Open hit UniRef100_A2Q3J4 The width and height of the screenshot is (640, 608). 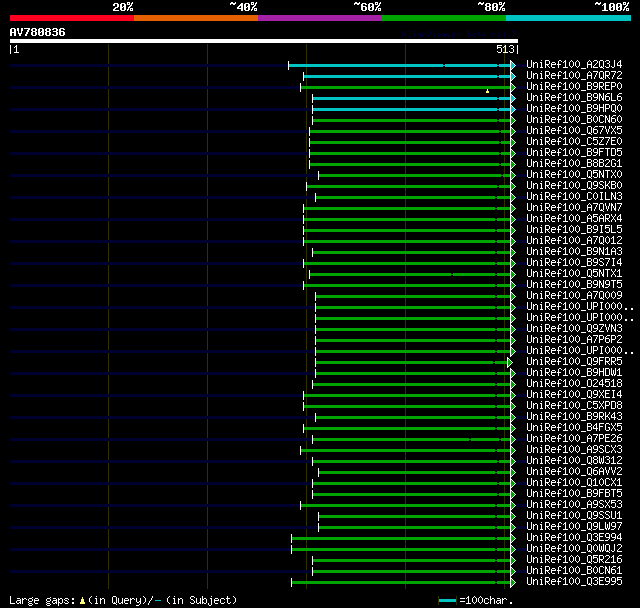pyautogui.click(x=574, y=64)
